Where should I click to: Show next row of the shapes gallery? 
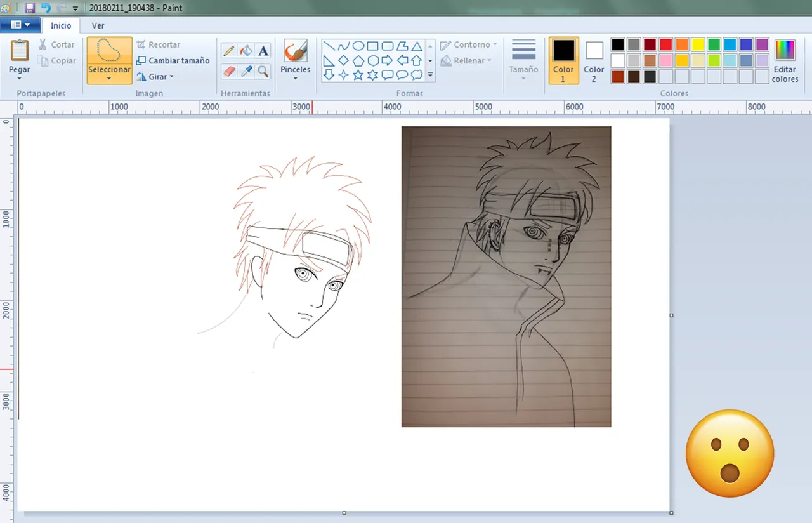430,60
